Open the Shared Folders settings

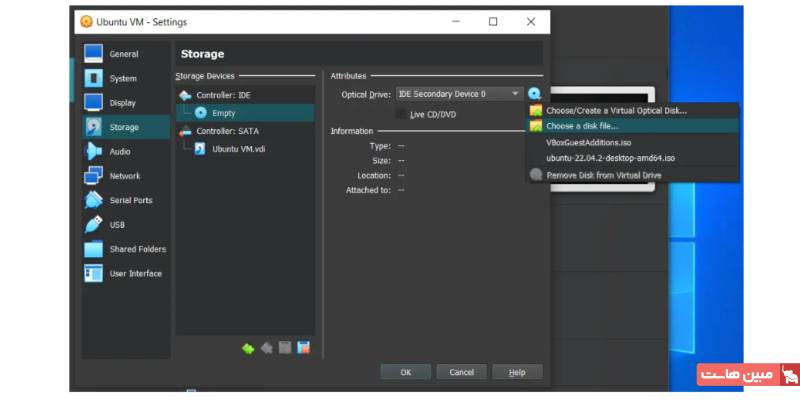pyautogui.click(x=137, y=249)
